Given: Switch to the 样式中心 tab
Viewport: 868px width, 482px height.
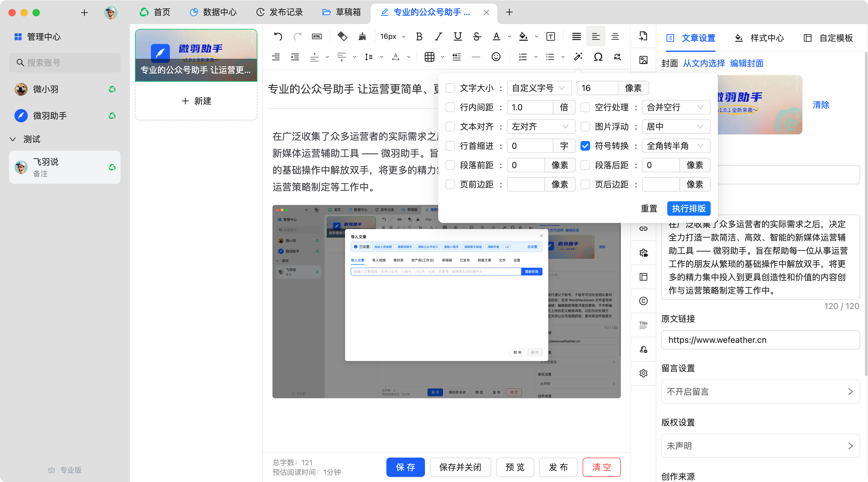Looking at the screenshot, I should point(767,38).
